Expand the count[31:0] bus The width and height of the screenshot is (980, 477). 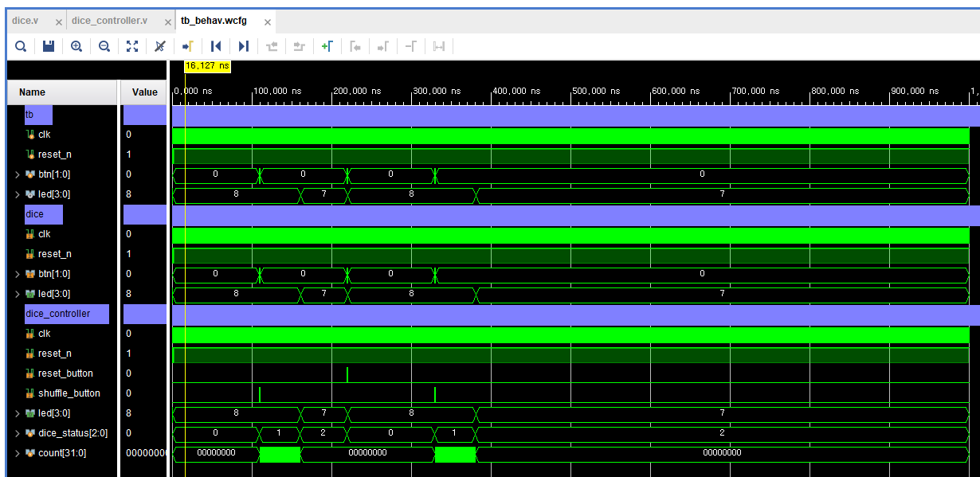pos(18,453)
